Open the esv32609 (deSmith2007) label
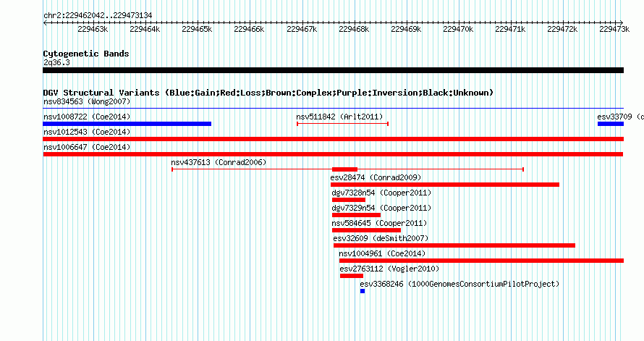The height and width of the screenshot is (341, 644). pyautogui.click(x=381, y=238)
